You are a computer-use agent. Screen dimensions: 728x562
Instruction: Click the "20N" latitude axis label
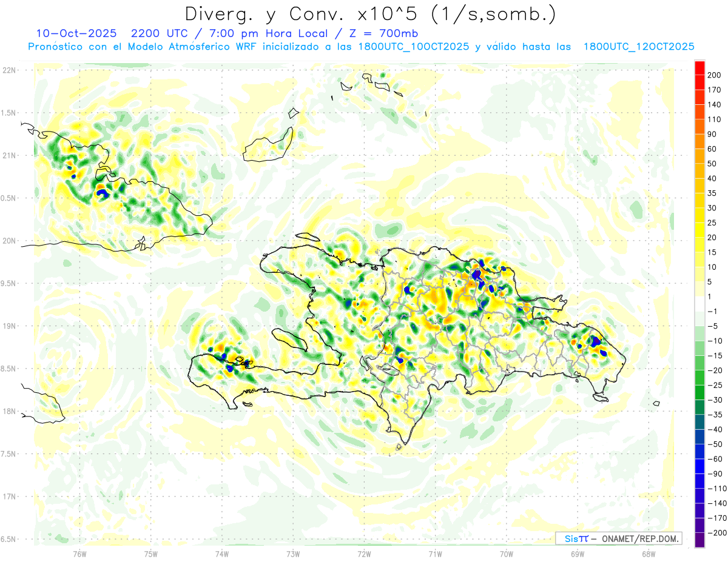tap(10, 241)
